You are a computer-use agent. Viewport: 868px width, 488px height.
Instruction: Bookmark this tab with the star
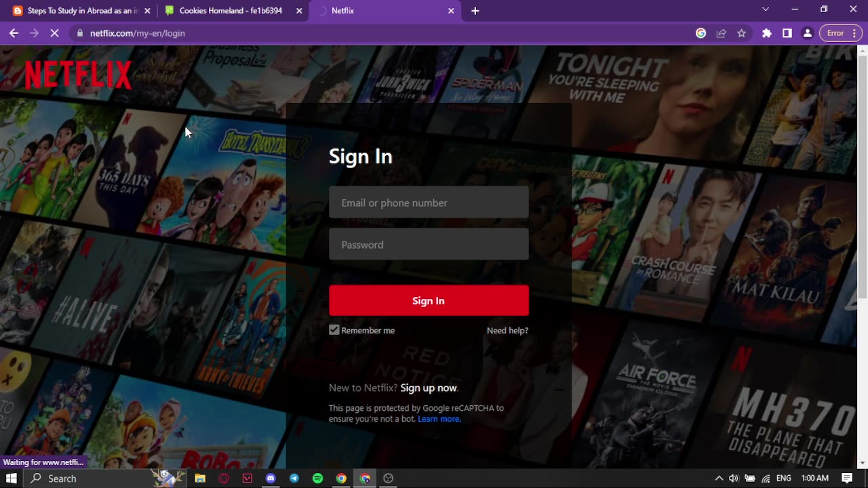coord(741,33)
